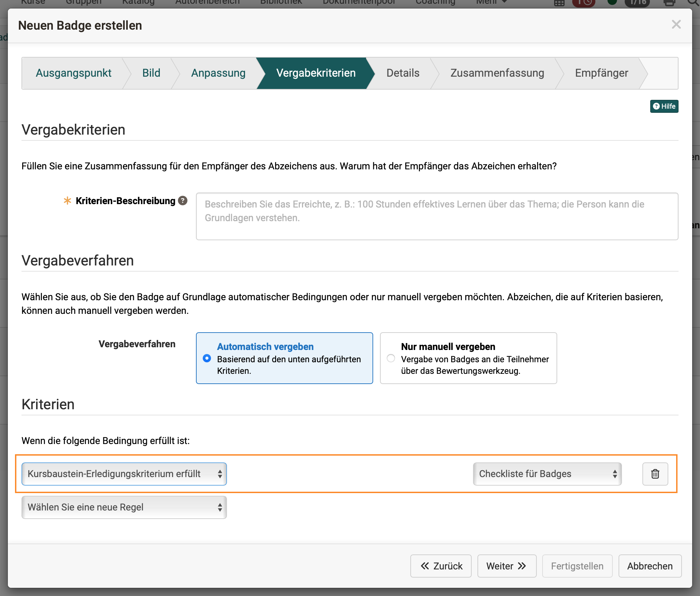Select Nur manuell vergeben radio option

[x=391, y=358]
